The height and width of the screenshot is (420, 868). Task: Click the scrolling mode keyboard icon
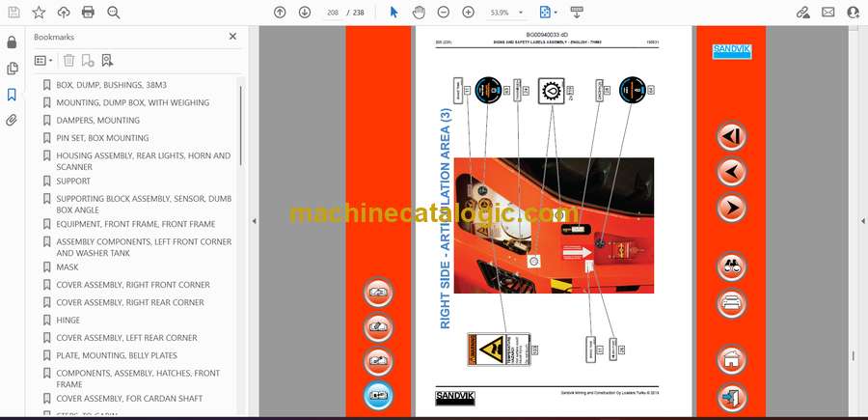(577, 13)
